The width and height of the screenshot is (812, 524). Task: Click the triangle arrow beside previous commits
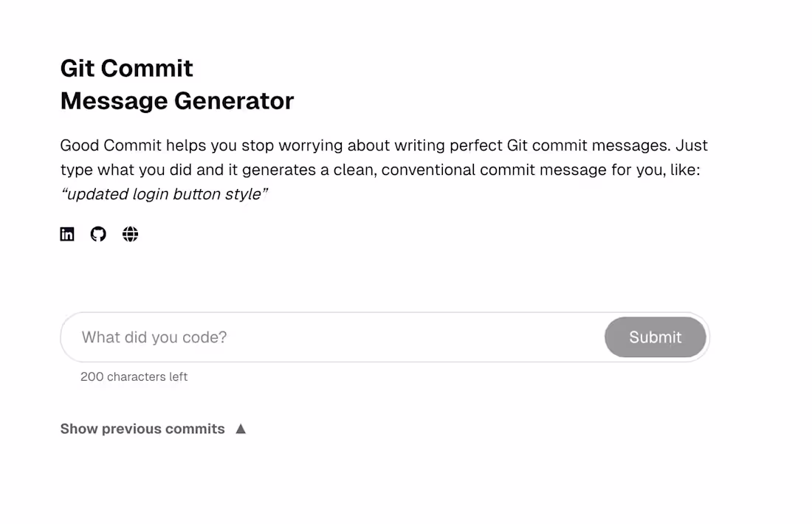click(241, 428)
